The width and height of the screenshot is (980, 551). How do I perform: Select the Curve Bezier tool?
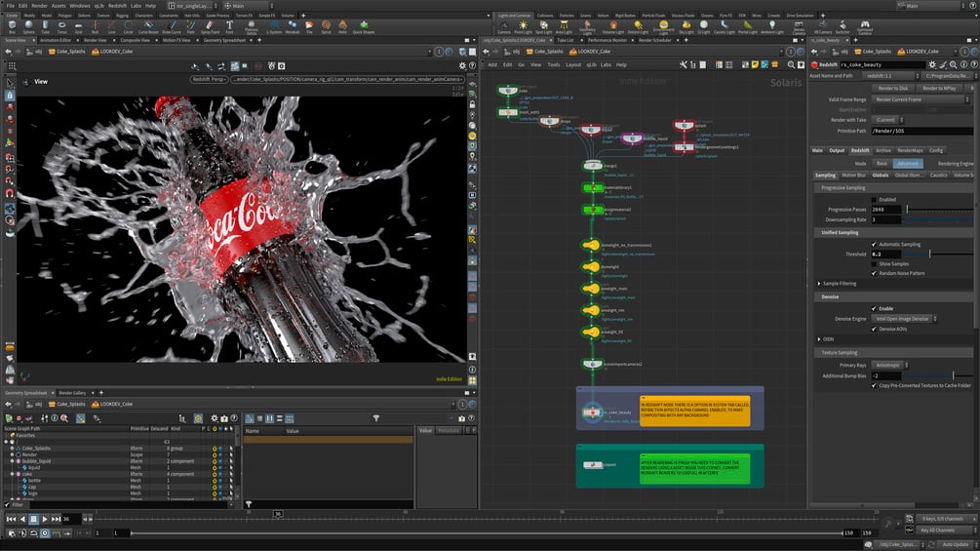(147, 26)
